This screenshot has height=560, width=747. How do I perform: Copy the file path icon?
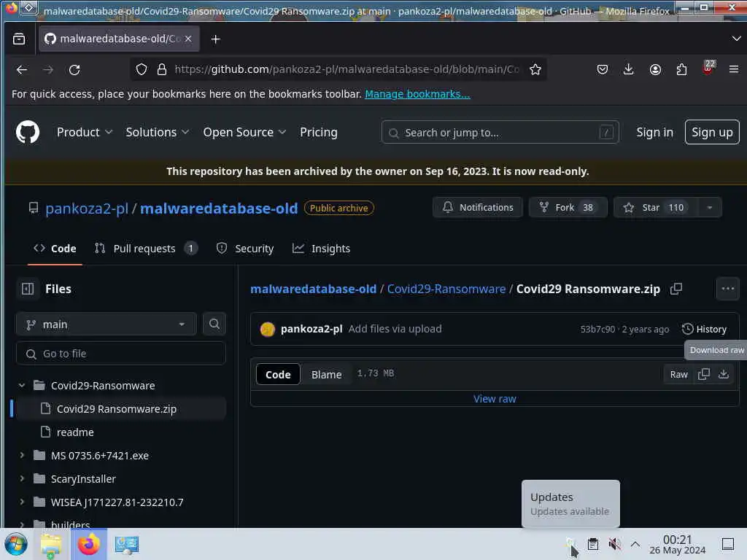point(676,289)
